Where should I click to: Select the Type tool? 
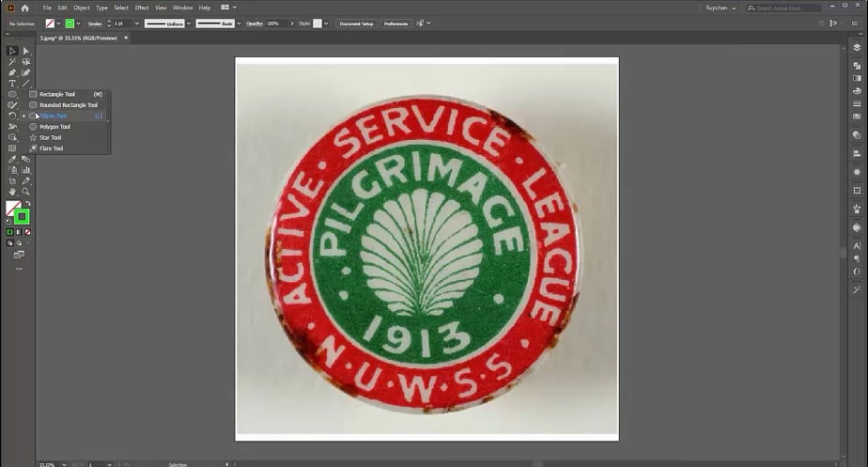point(12,83)
